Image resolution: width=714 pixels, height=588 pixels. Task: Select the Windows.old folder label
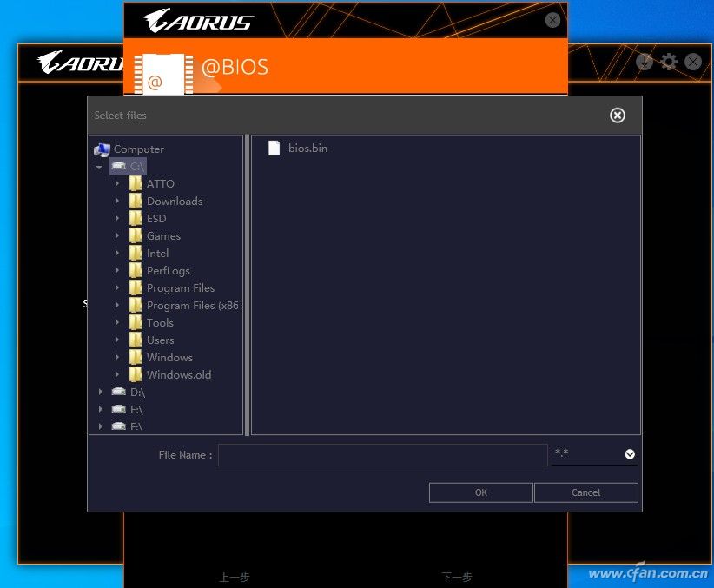tap(179, 375)
